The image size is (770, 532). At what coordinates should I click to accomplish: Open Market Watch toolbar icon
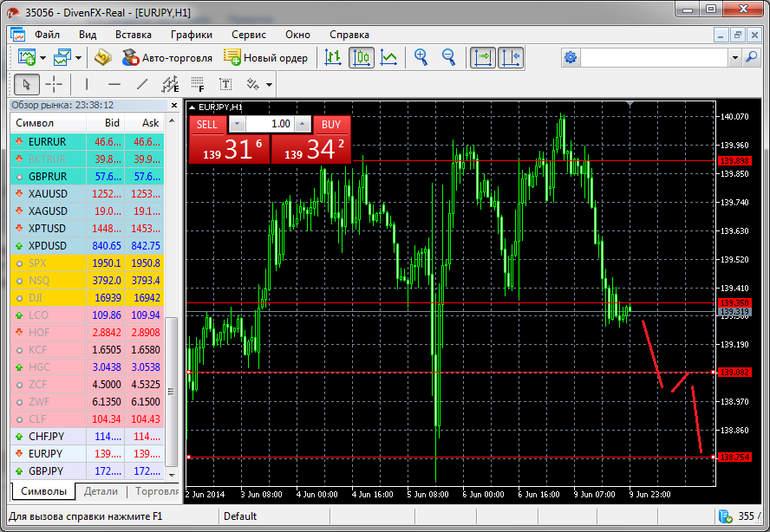click(x=103, y=57)
